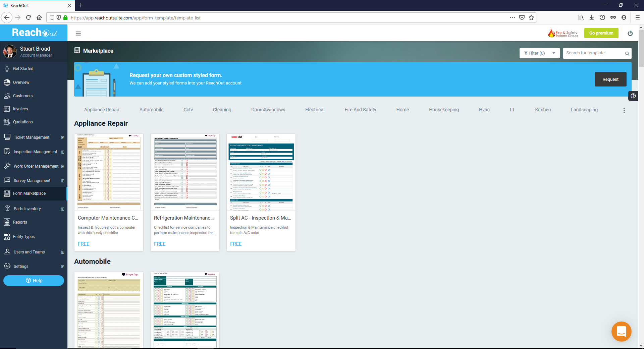Open Split AC Inspection template title
This screenshot has height=349, width=644.
(260, 218)
